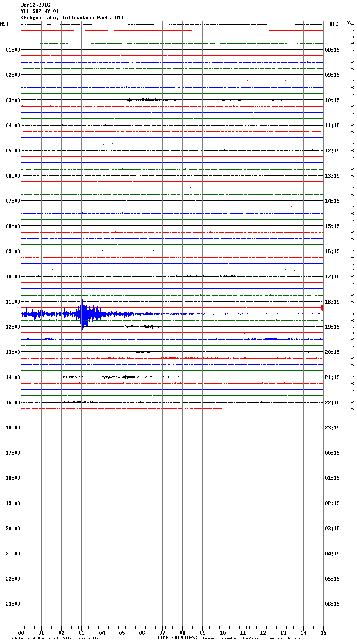Click 'Traces clipped at plus/minus 5 vertical divisions'

(x=254, y=639)
